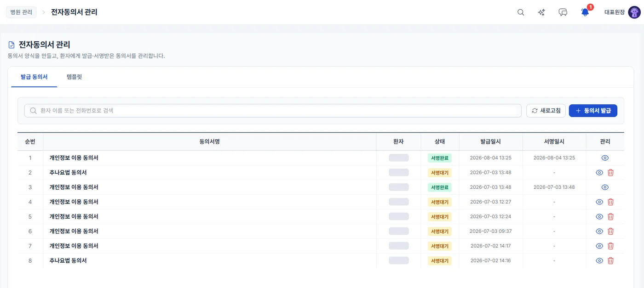View the consent form in row 1
The width and height of the screenshot is (644, 288).
tap(605, 158)
